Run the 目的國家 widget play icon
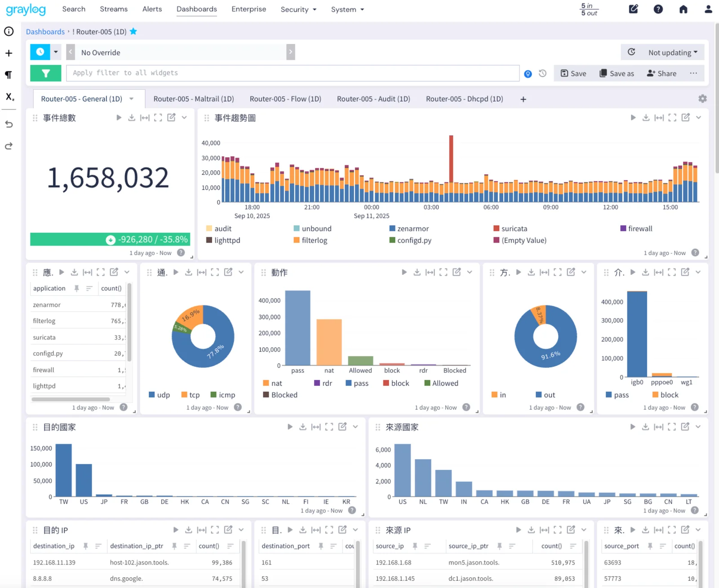Image resolution: width=719 pixels, height=588 pixels. coord(290,427)
